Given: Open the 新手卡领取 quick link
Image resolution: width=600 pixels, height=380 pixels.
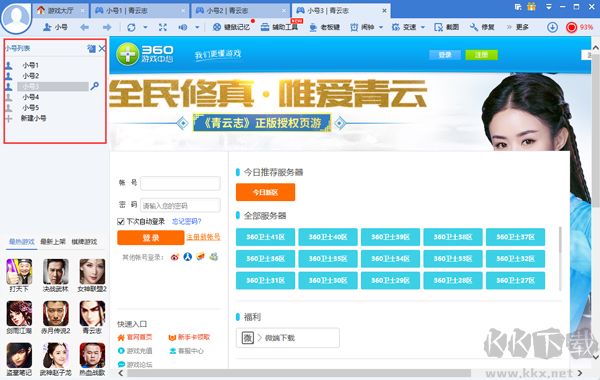Looking at the screenshot, I should point(189,337).
